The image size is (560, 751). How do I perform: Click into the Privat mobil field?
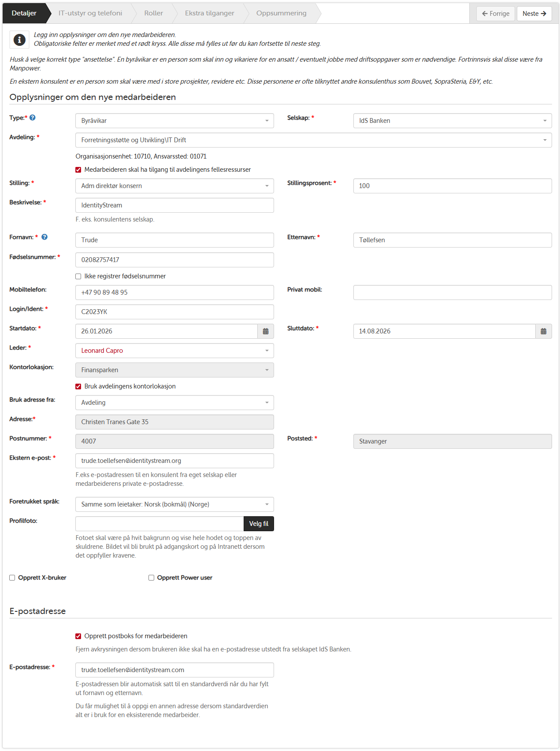point(452,292)
